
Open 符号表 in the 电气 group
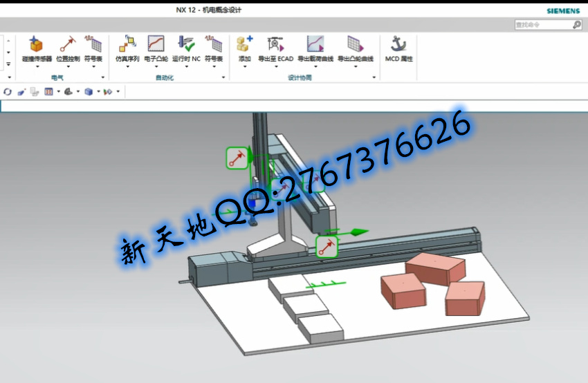pos(93,46)
